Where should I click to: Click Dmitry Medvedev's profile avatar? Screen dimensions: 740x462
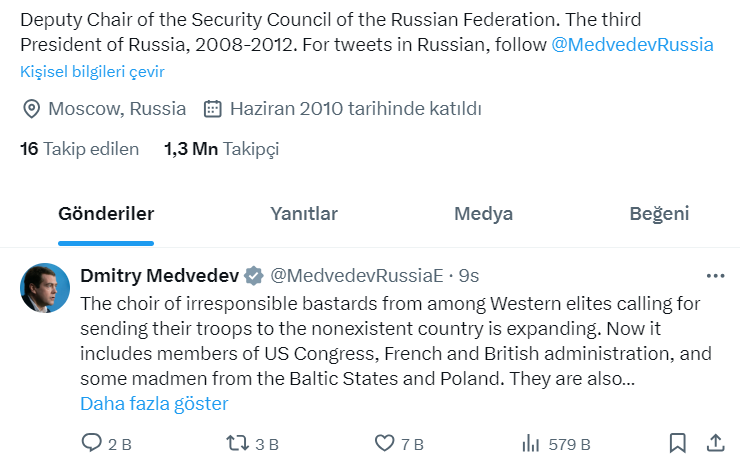tap(45, 288)
